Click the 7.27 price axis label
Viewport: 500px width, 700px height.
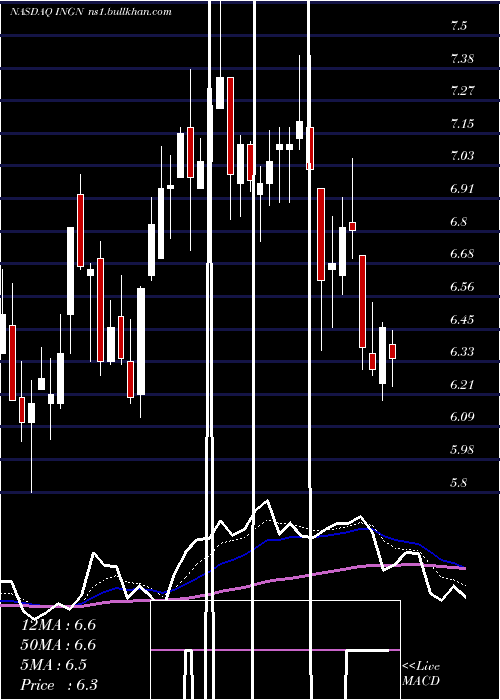point(462,91)
